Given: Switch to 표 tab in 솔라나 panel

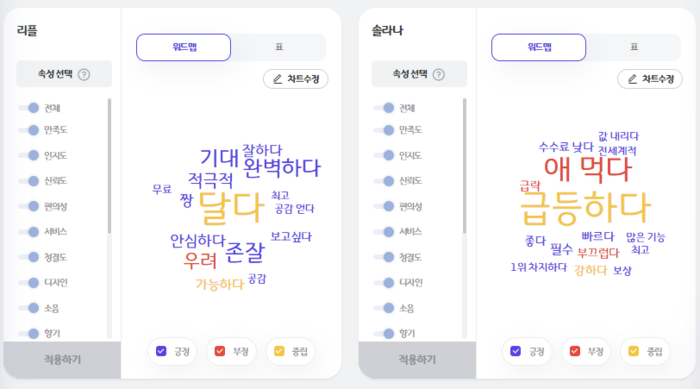Looking at the screenshot, I should (x=634, y=47).
